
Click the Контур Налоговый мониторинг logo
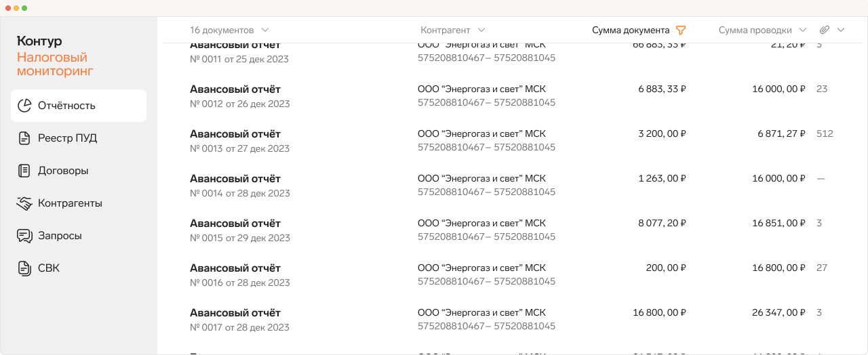[x=55, y=56]
